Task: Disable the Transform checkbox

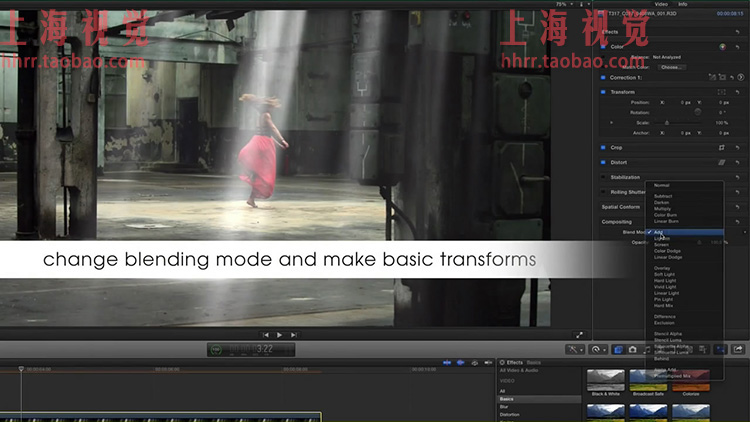Action: point(603,92)
